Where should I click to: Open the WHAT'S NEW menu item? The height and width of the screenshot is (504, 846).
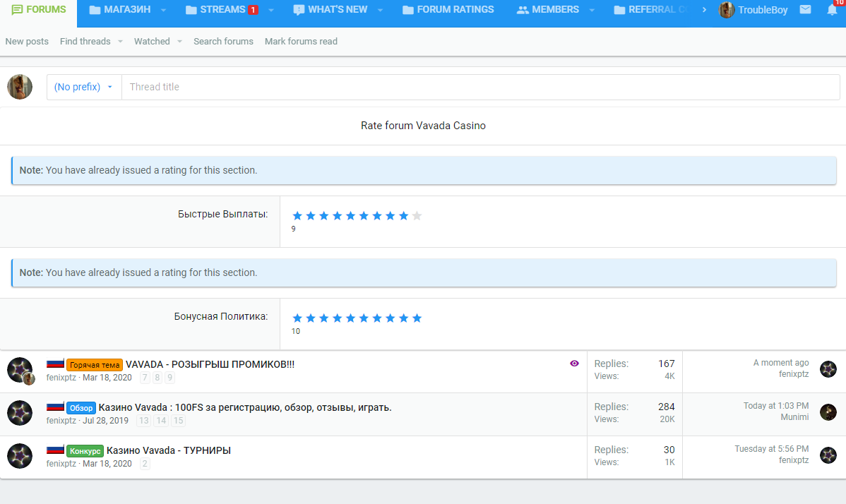click(x=330, y=10)
